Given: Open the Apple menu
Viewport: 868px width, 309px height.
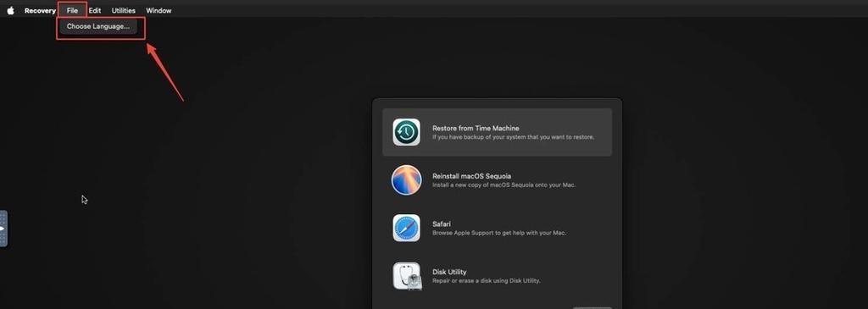Looking at the screenshot, I should coord(10,10).
